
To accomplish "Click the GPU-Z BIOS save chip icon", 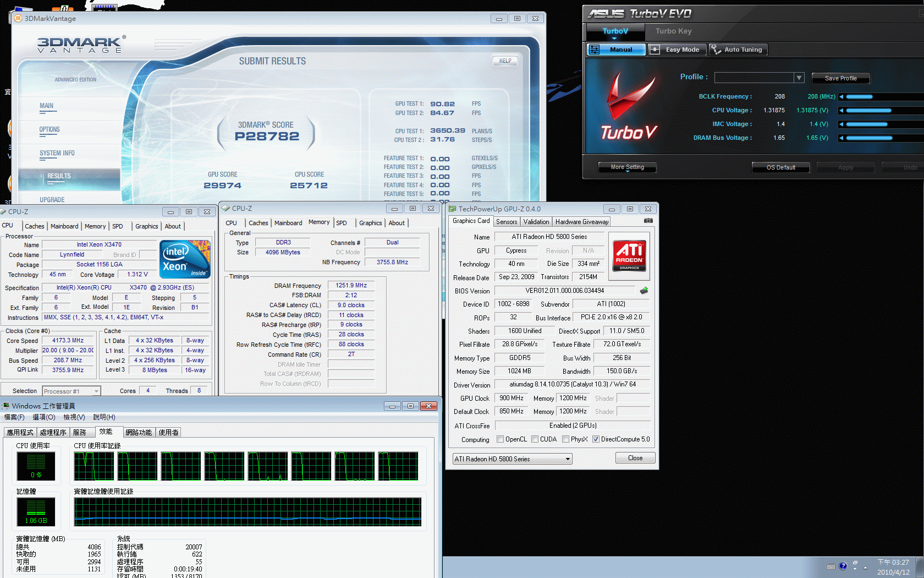I will tap(644, 290).
